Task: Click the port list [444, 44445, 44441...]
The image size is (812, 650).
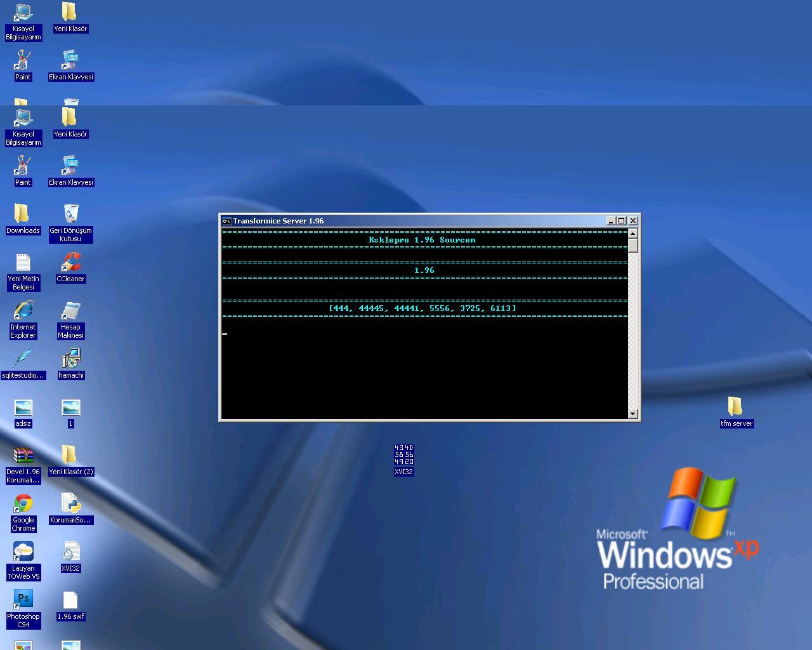Action: pos(422,308)
